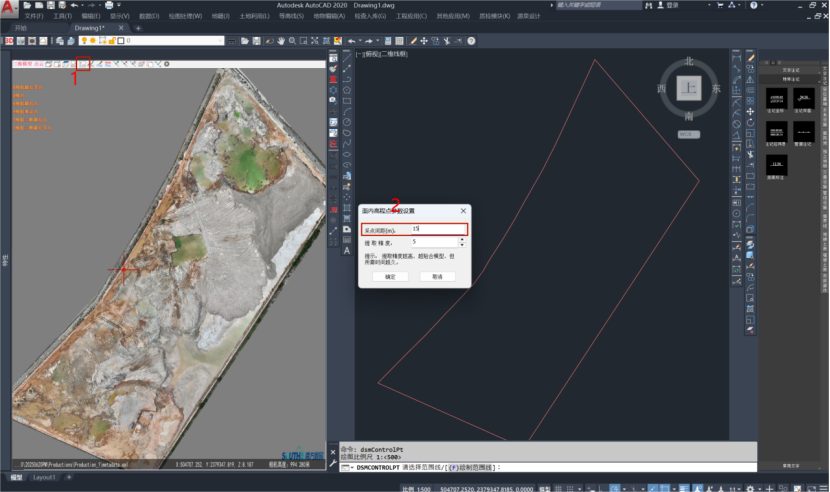Viewport: 830px width, 492px height.
Task: Click the red '.91' elevation icon in left toolbar
Action: coord(333,210)
